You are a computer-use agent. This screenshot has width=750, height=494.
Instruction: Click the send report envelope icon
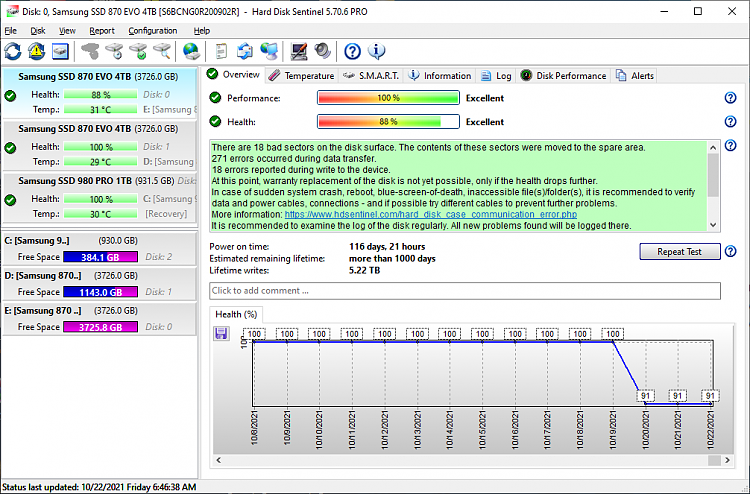tap(245, 51)
